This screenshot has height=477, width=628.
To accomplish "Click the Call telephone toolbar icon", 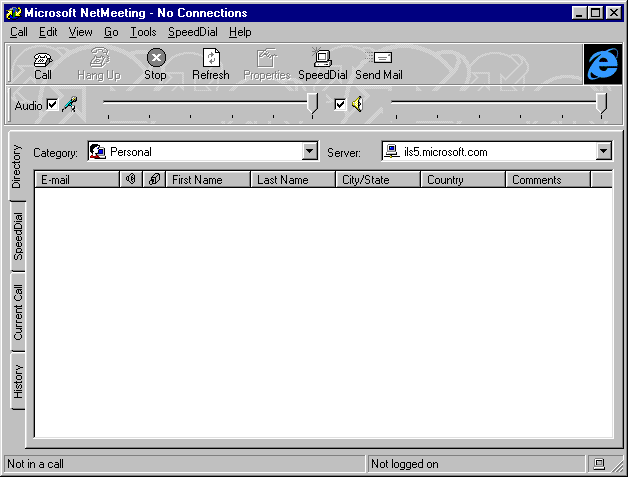I will click(x=43, y=59).
